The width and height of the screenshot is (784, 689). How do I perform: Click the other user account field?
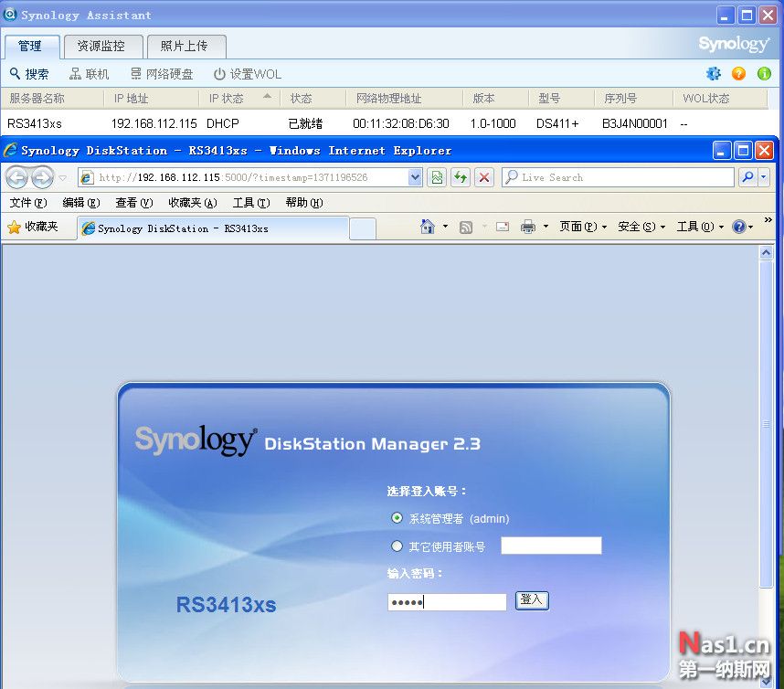click(552, 546)
